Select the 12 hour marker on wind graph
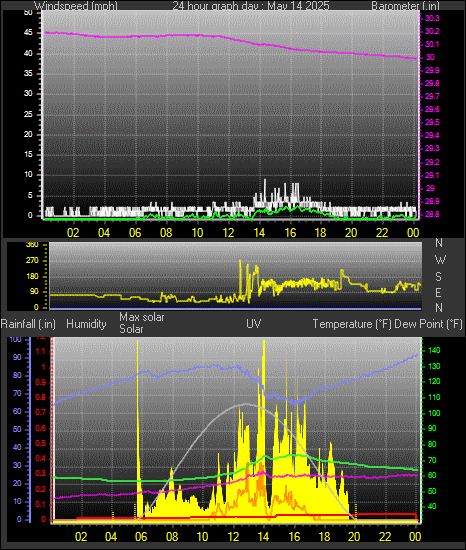 pyautogui.click(x=228, y=232)
